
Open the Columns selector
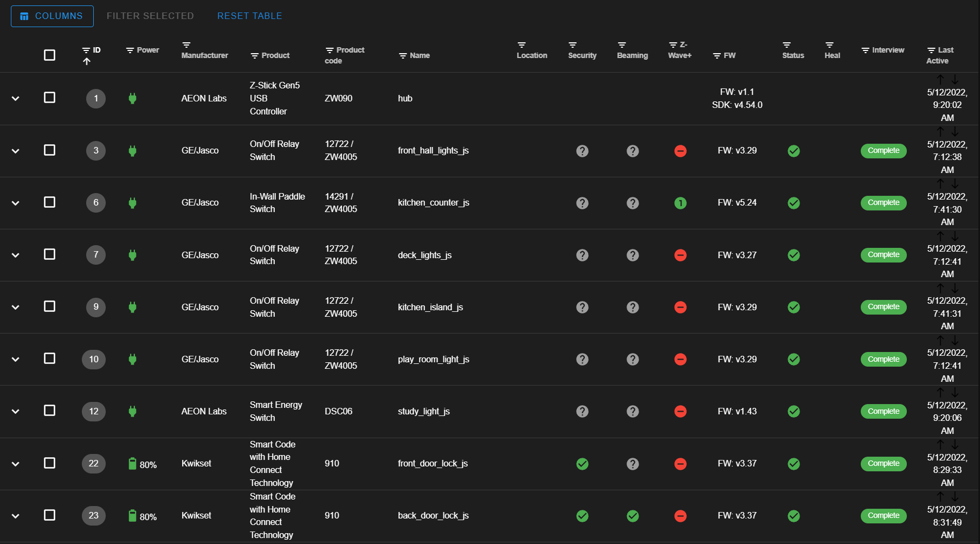point(52,16)
